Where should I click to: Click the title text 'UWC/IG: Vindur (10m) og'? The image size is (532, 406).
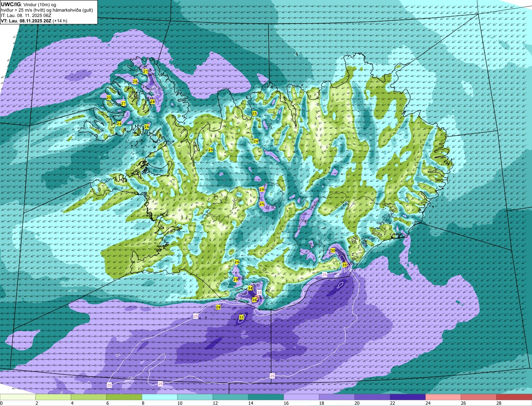29,5
